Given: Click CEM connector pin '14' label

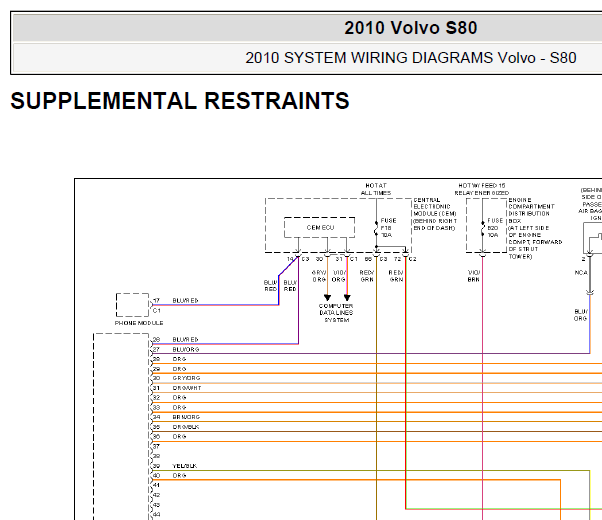Looking at the screenshot, I should (x=290, y=259).
